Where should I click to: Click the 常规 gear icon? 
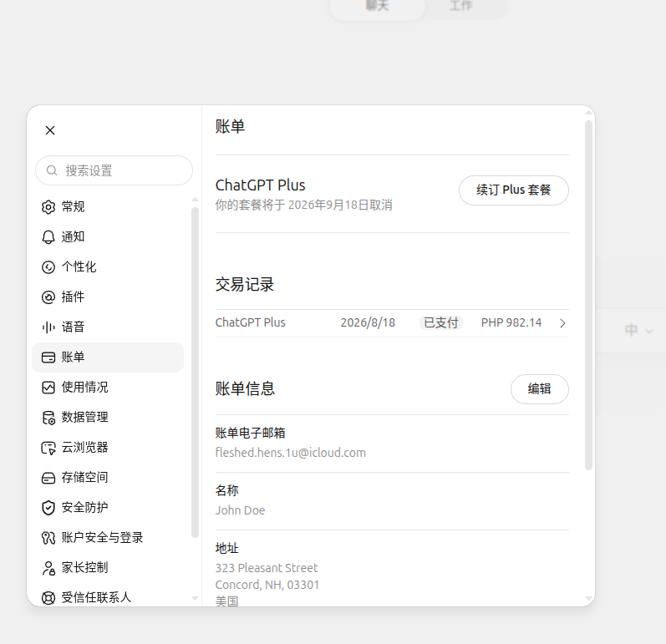pos(48,207)
